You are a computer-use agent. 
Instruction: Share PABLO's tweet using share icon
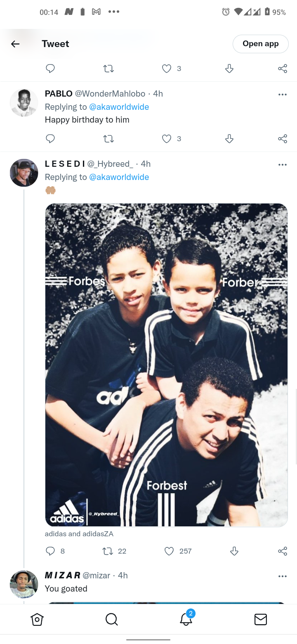point(283,139)
